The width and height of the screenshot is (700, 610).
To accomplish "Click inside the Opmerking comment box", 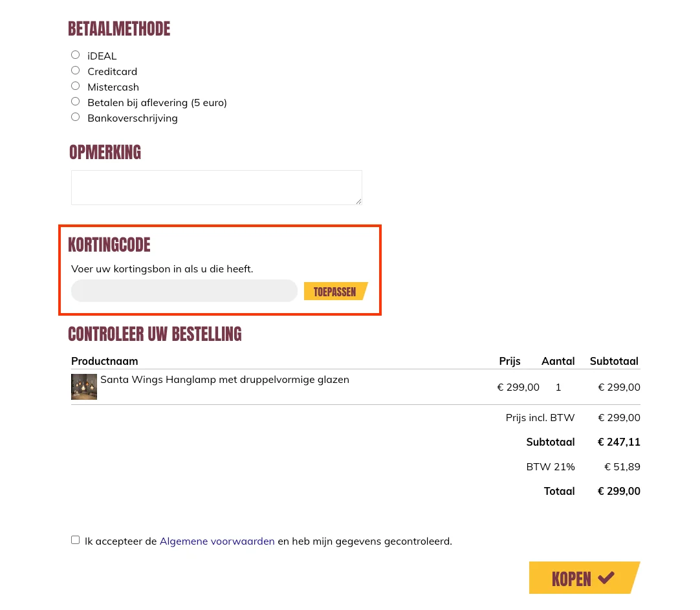I will [216, 187].
